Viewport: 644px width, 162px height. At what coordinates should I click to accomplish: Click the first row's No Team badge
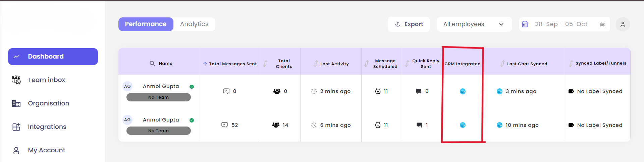point(159,97)
